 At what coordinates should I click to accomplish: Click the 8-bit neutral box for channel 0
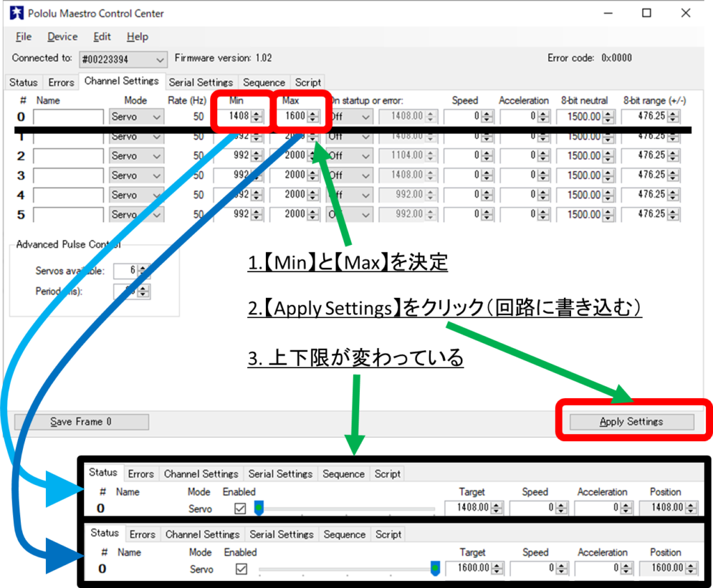click(585, 117)
